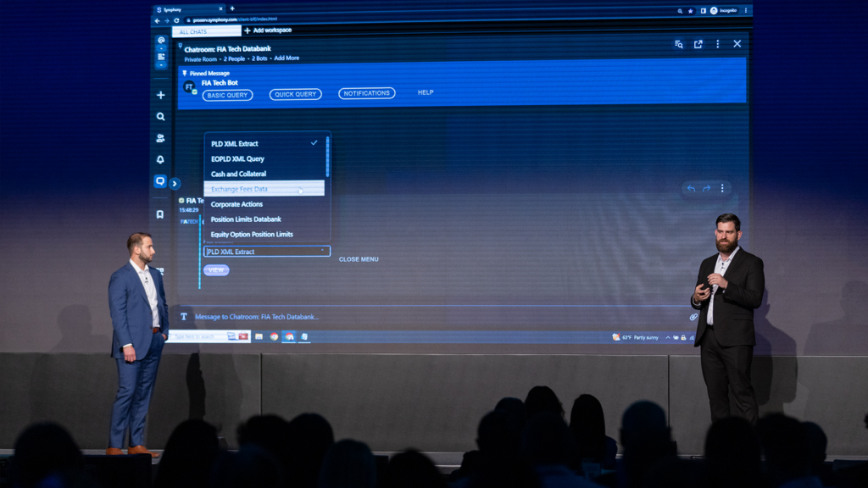The height and width of the screenshot is (488, 868).
Task: Click the 2 People link
Action: 234,58
